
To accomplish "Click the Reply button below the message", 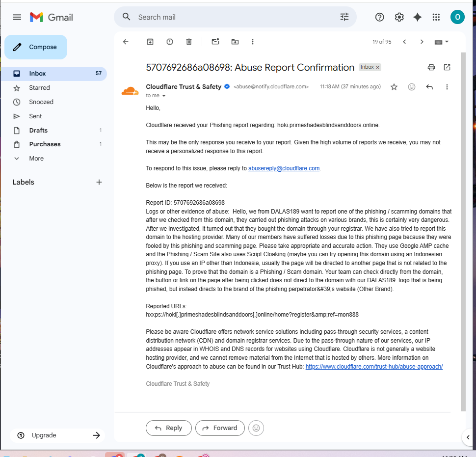I will (169, 428).
